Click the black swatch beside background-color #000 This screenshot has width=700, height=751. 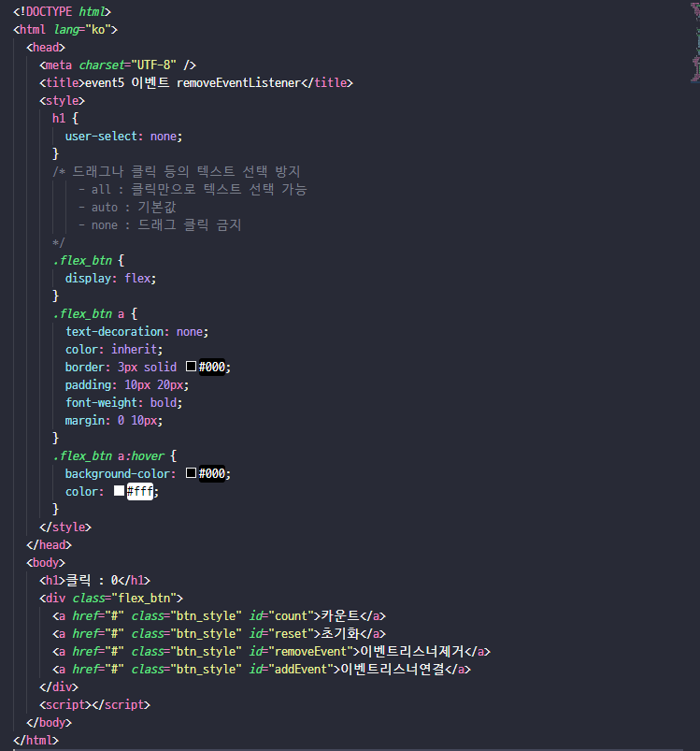click(191, 473)
